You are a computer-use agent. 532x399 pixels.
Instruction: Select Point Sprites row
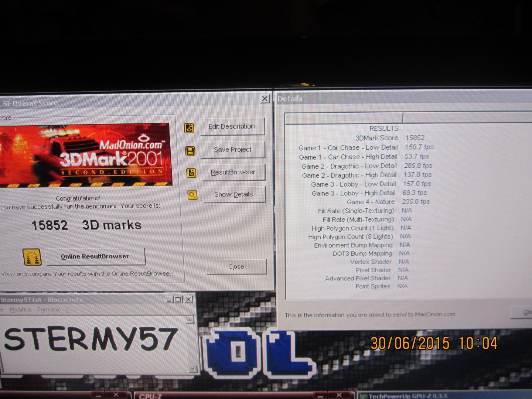click(381, 286)
